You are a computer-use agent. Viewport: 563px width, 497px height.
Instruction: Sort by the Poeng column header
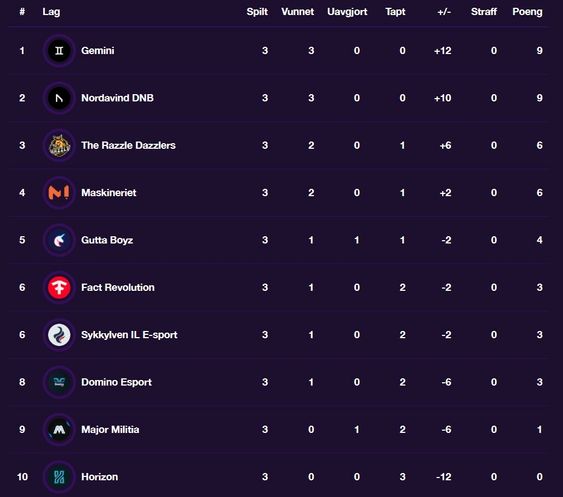pos(527,12)
